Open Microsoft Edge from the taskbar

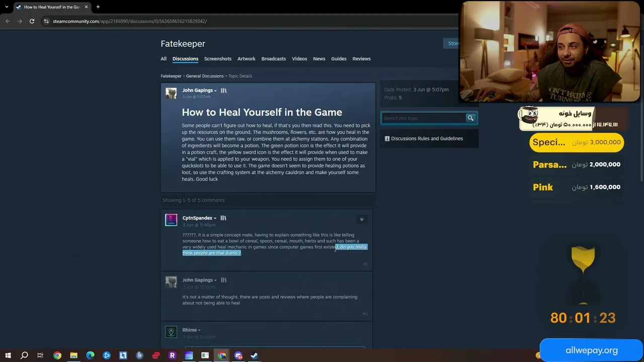pos(90,355)
